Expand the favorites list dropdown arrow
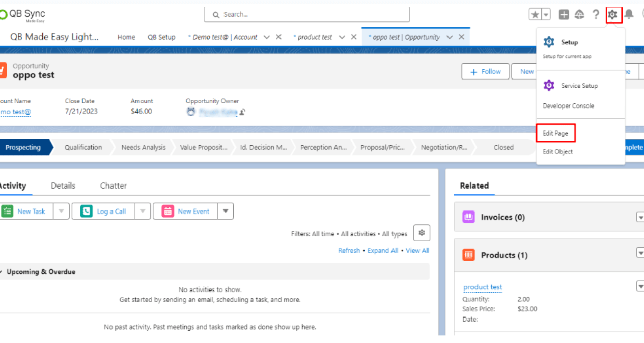Screen dimensions: 644x343 (x=546, y=15)
